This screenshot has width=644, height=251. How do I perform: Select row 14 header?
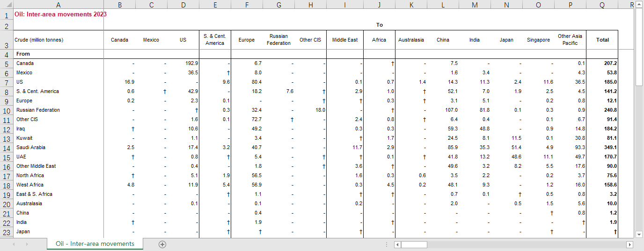pyautogui.click(x=6, y=148)
